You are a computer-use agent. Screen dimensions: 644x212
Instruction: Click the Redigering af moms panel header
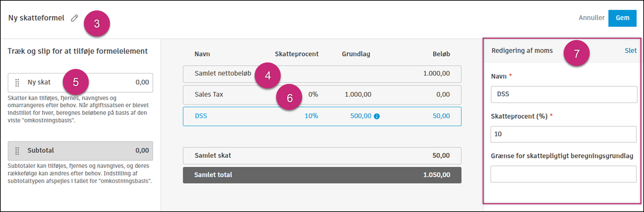coord(521,50)
